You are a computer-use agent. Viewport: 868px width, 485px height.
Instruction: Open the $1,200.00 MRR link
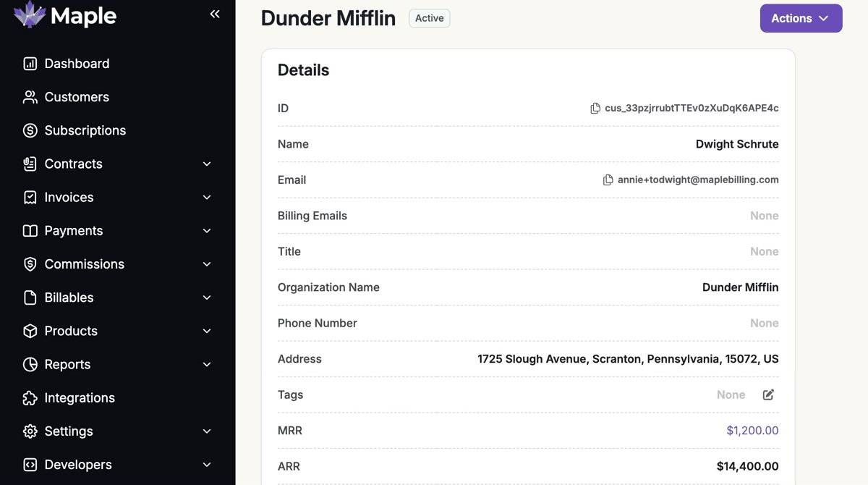(x=752, y=431)
